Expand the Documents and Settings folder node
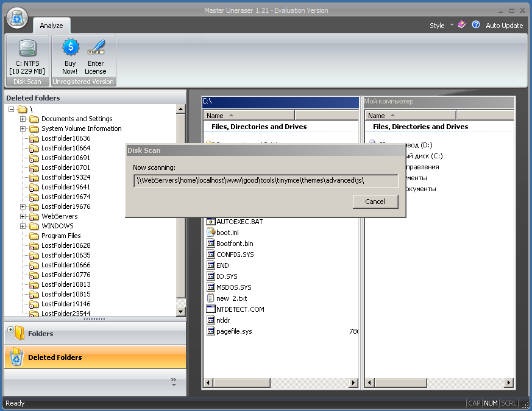 click(23, 119)
